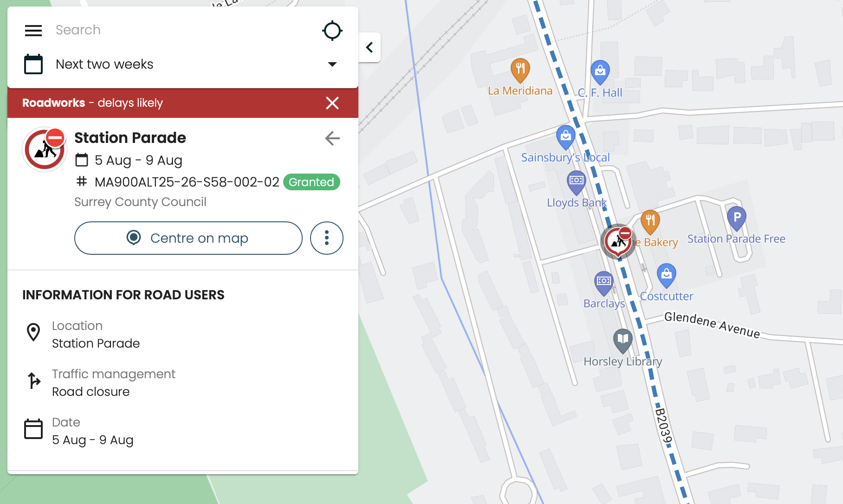
Task: Go back using the arrow beside Station Parade
Action: point(332,138)
